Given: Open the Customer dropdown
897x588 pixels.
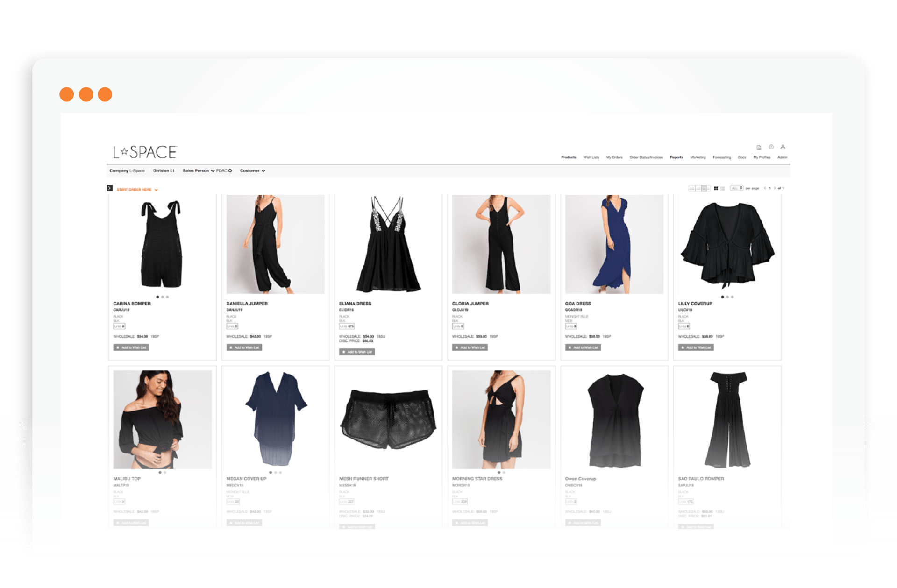Looking at the screenshot, I should click(253, 171).
